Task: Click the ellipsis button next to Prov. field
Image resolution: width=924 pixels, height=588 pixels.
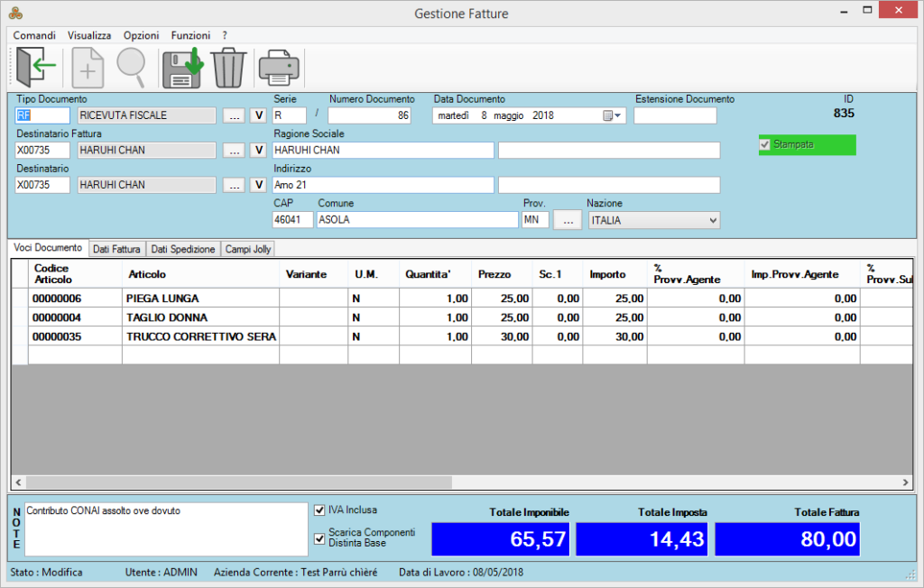Action: (567, 220)
